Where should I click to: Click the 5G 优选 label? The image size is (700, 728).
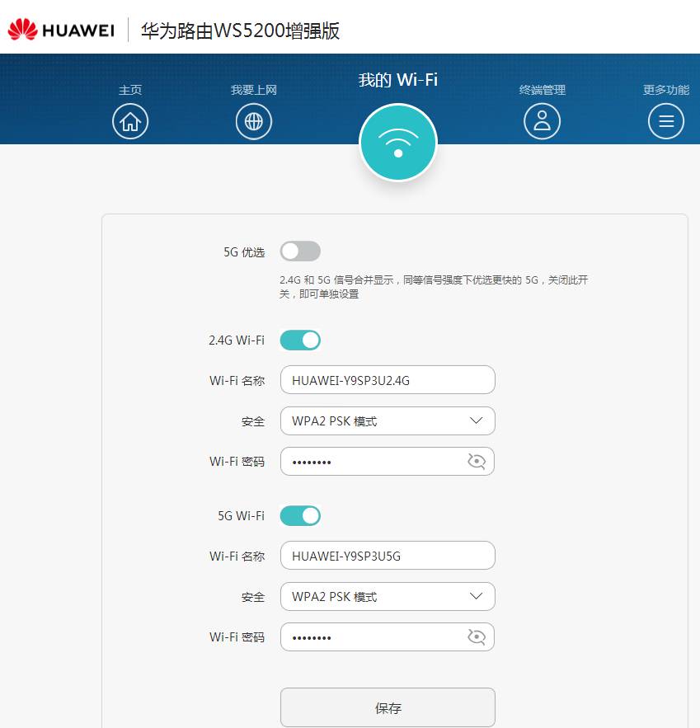click(x=244, y=252)
